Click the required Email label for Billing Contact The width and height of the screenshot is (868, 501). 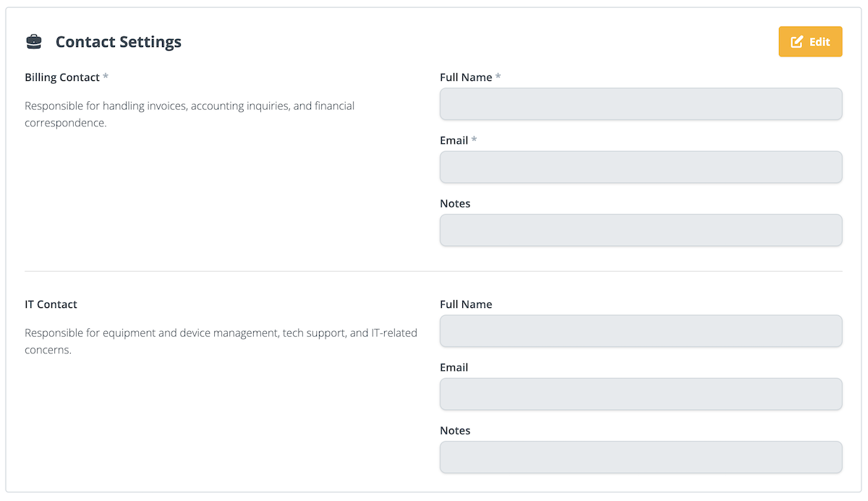[454, 140]
